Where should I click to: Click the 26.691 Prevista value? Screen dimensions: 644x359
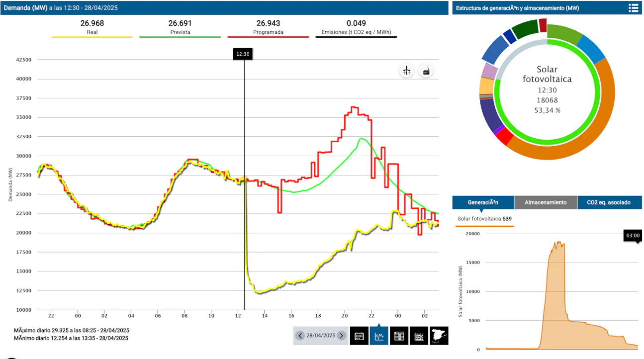(180, 23)
